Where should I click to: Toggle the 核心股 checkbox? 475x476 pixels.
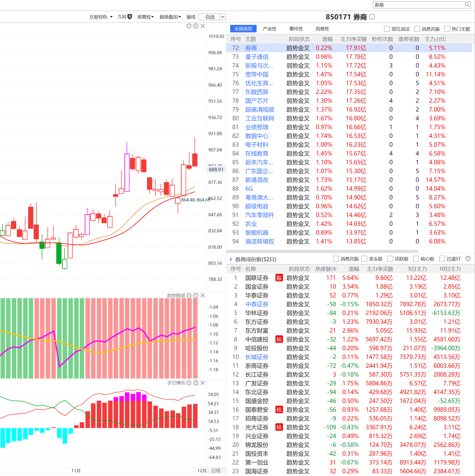(416, 259)
